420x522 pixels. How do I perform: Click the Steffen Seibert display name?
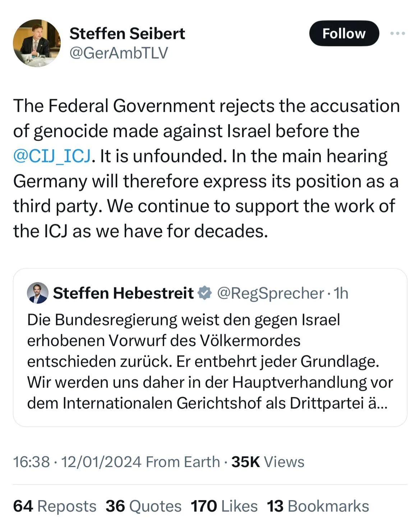pos(127,34)
